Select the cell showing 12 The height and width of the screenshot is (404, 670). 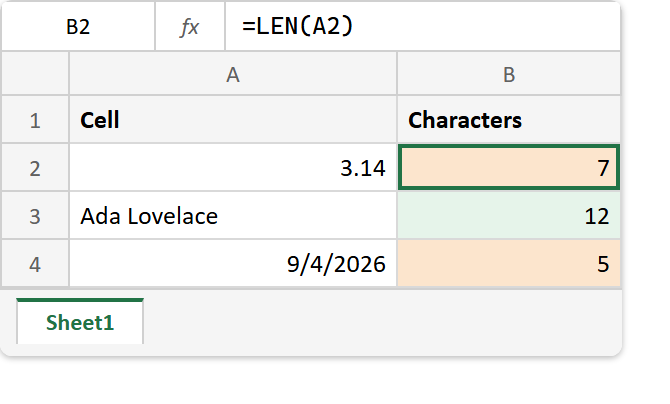pyautogui.click(x=508, y=216)
